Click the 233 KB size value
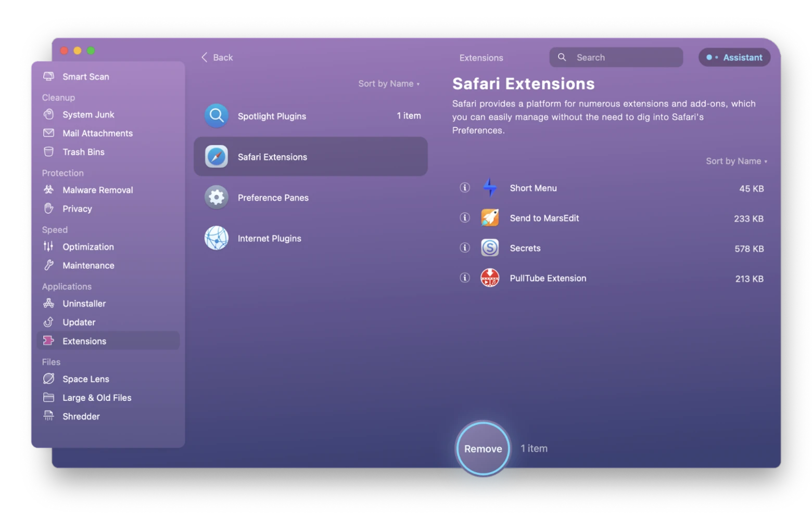This screenshot has width=812, height=519. [748, 218]
